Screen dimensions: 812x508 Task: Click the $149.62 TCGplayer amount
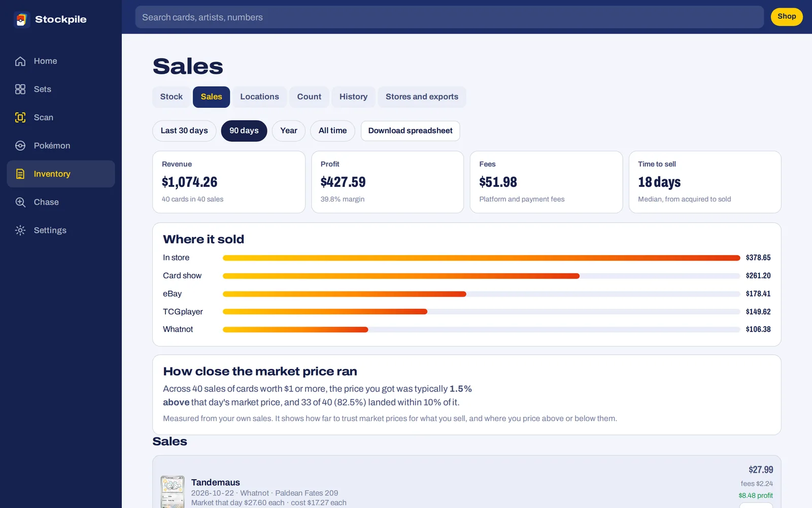coord(758,312)
